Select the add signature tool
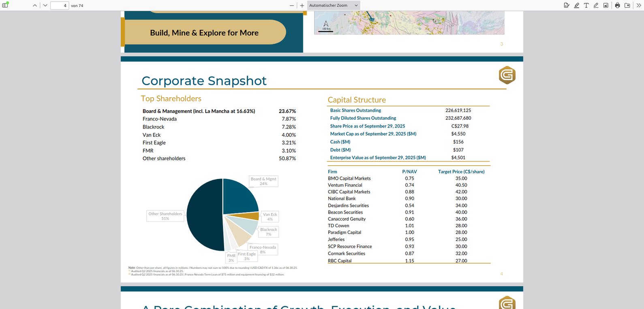 [567, 5]
